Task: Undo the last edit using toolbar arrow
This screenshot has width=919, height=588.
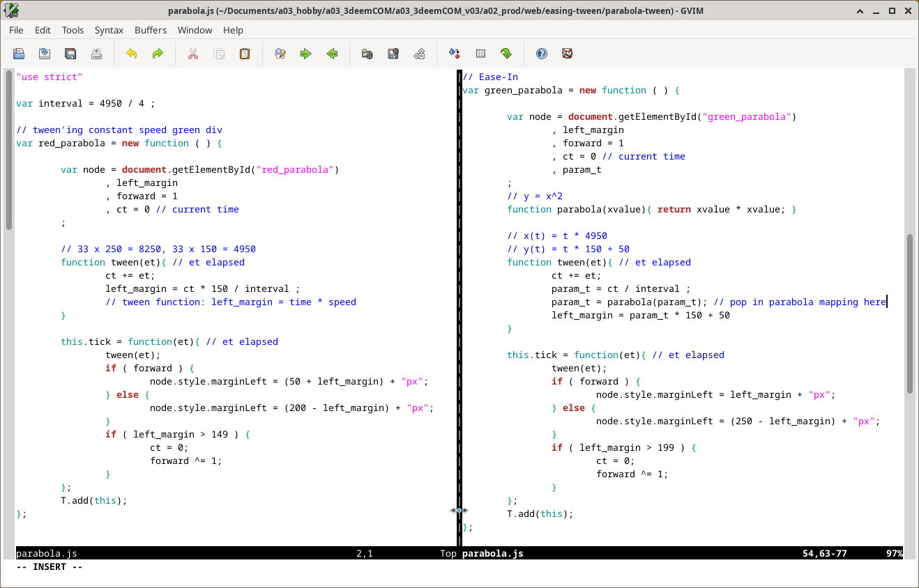Action: 131,54
